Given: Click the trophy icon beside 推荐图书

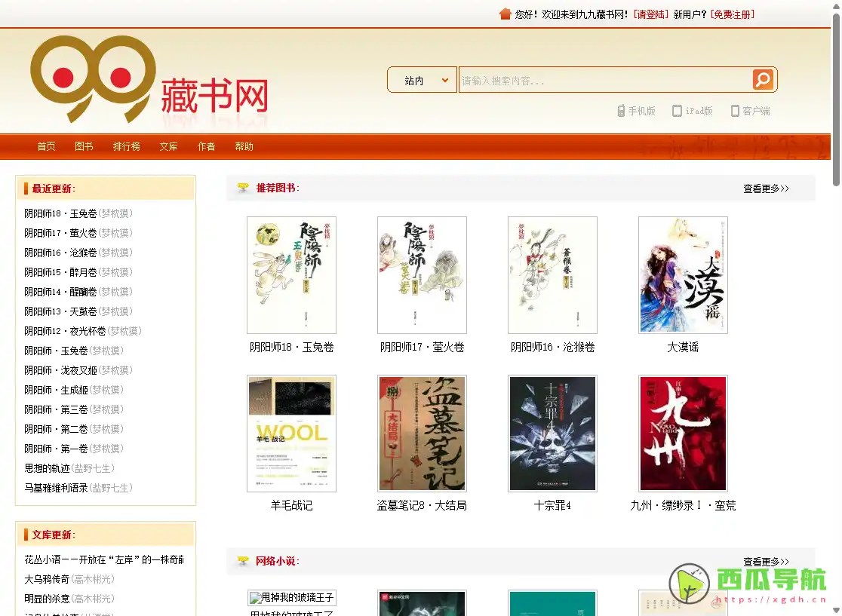Looking at the screenshot, I should click(243, 187).
